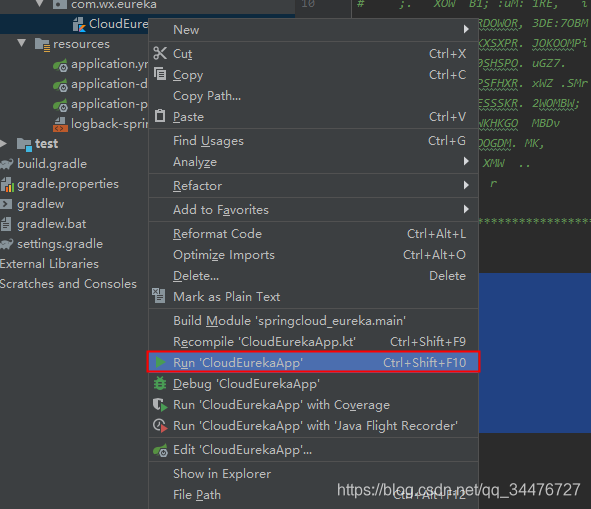
Task: Open the Analyze submenu arrow
Action: pos(466,161)
